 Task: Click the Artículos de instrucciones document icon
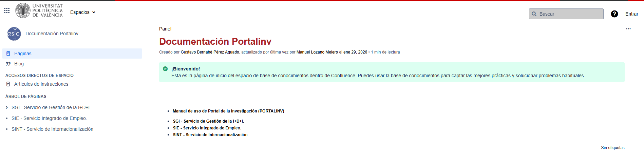tap(8, 84)
